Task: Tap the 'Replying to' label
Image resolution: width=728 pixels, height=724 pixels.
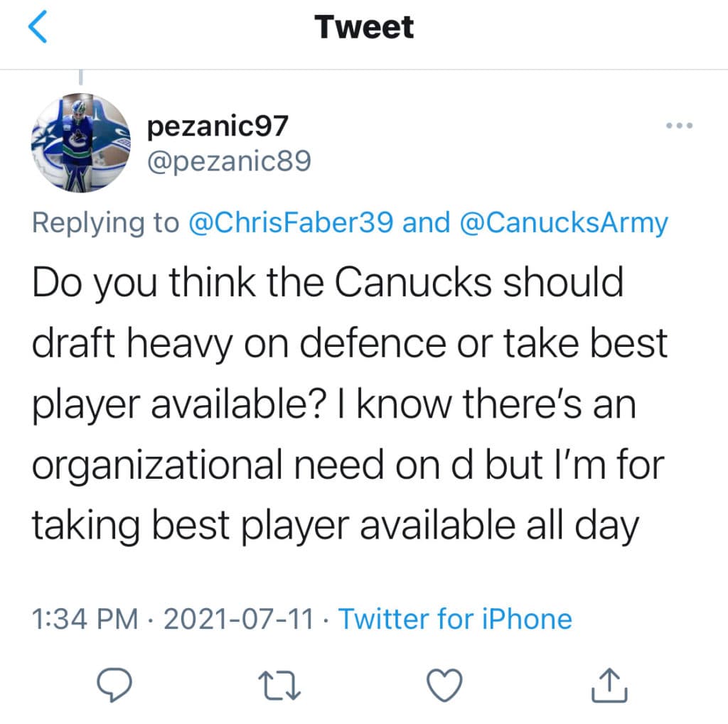Action: coord(105,223)
